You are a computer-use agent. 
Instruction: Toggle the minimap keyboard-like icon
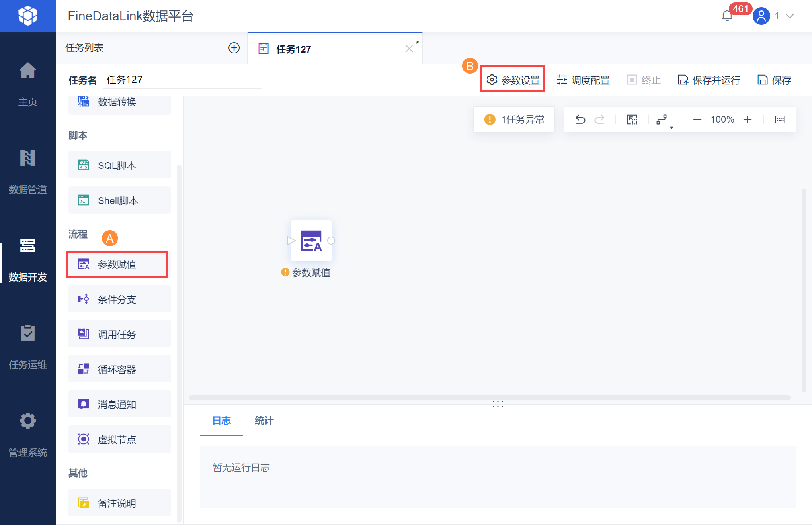tap(780, 119)
